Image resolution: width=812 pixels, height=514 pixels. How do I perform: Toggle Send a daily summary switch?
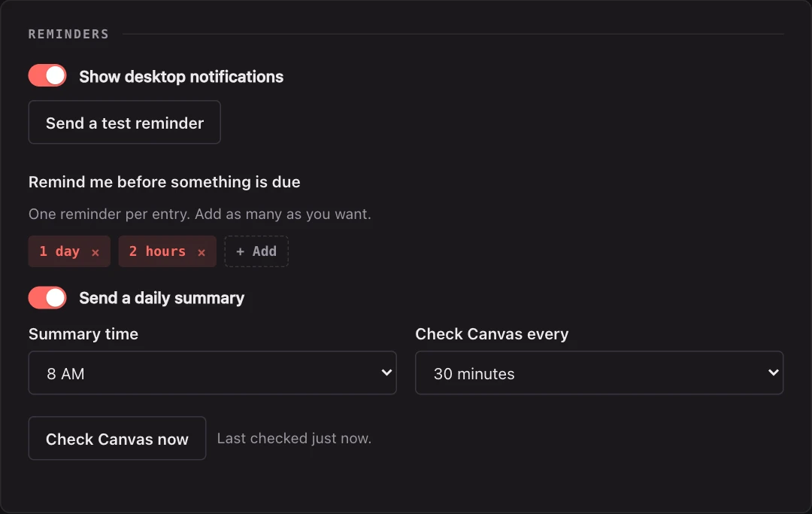(47, 298)
